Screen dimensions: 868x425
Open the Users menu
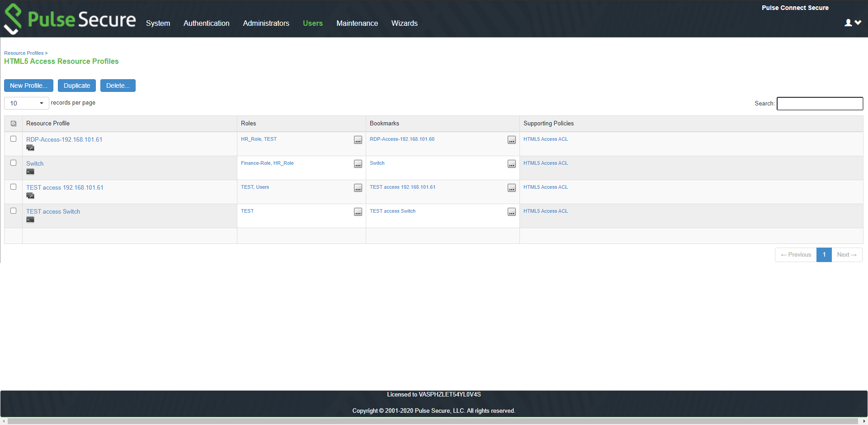tap(313, 23)
